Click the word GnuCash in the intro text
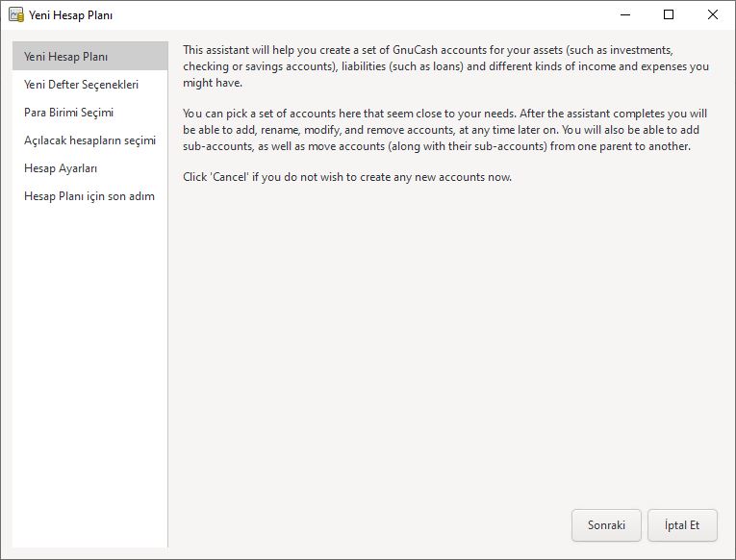Viewport: 736px width, 560px height. pyautogui.click(x=416, y=50)
